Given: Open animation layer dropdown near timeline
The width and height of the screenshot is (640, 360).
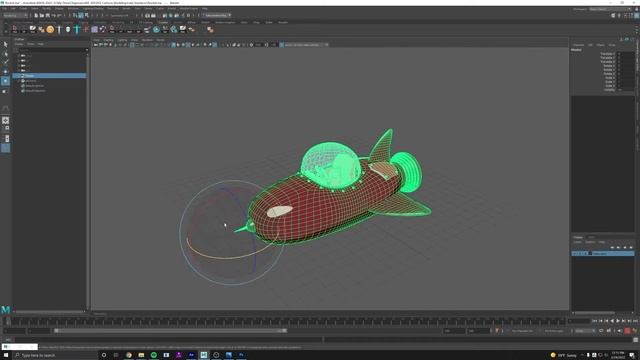Looking at the screenshot, I should [x=554, y=331].
